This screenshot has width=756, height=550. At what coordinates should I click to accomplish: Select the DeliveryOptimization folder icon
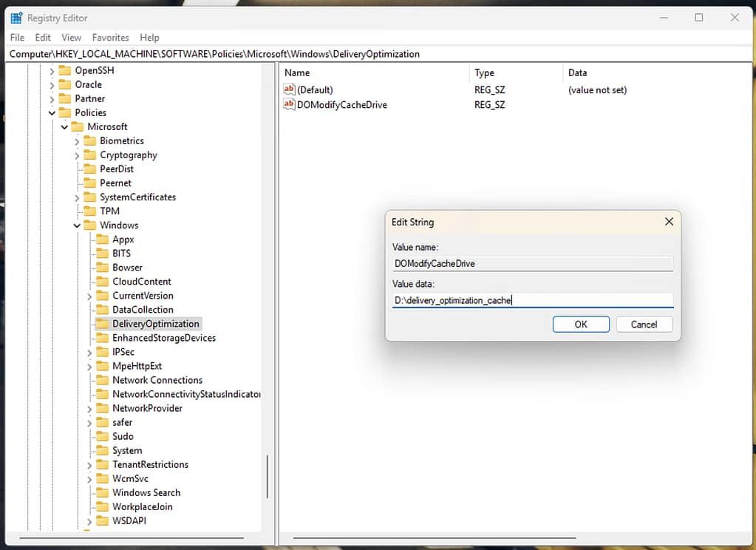[103, 323]
